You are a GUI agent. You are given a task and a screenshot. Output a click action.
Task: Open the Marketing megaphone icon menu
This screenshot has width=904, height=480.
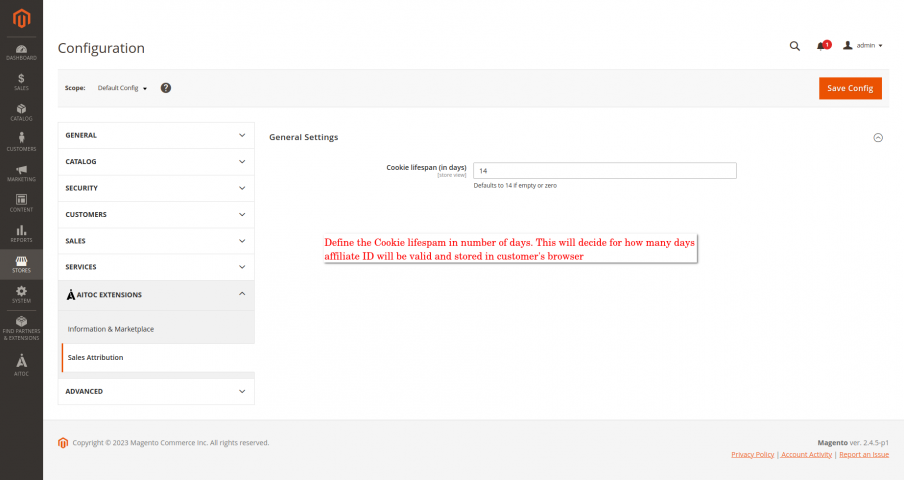pos(21,173)
